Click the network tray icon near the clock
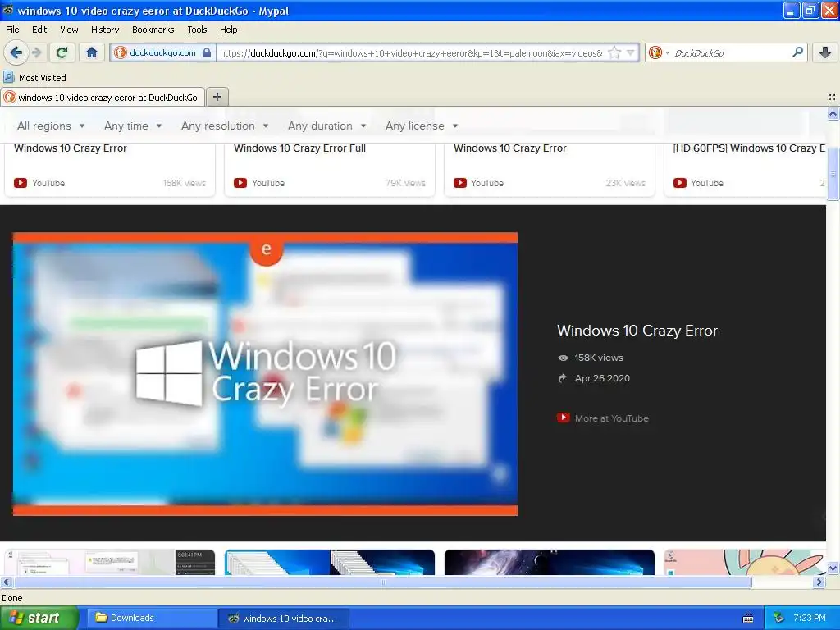This screenshot has height=630, width=840. [x=779, y=618]
